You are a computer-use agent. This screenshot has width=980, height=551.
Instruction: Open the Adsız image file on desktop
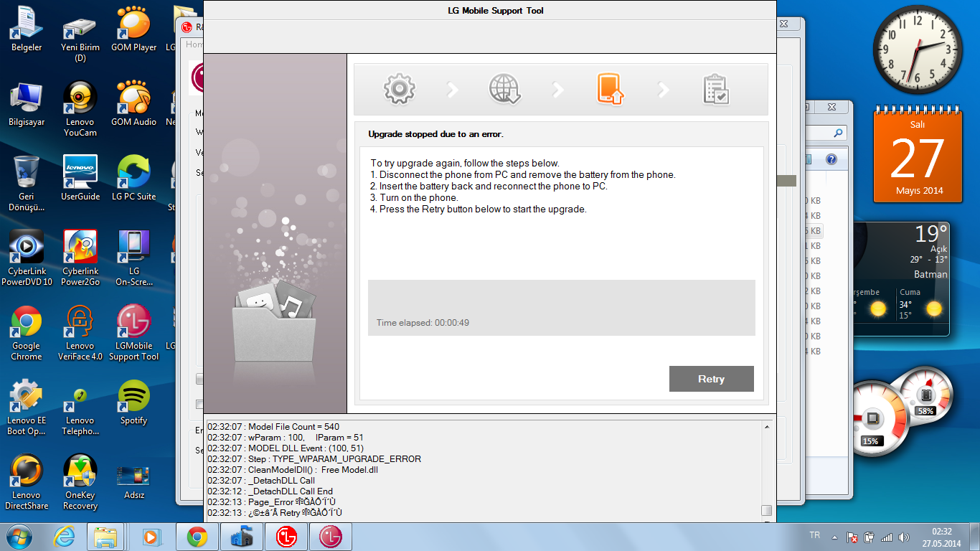tap(133, 482)
